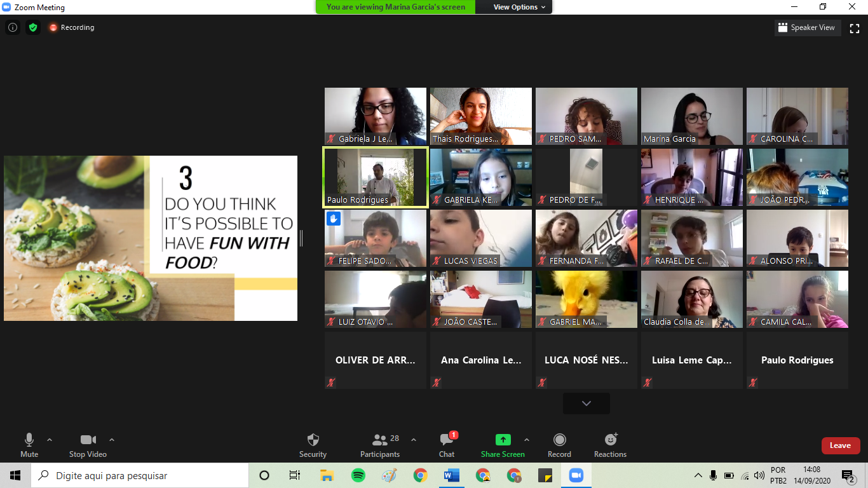Click the red Recording indicator

72,27
